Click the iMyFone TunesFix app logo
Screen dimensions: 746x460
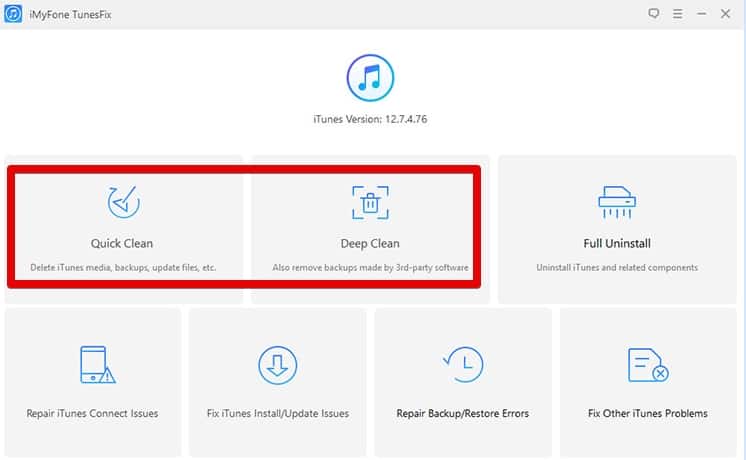point(13,14)
